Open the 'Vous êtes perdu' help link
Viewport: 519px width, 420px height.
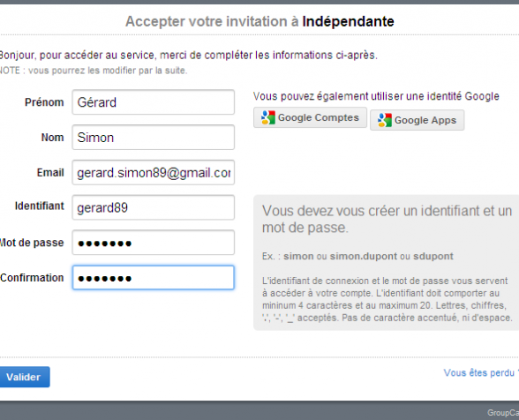pyautogui.click(x=481, y=372)
